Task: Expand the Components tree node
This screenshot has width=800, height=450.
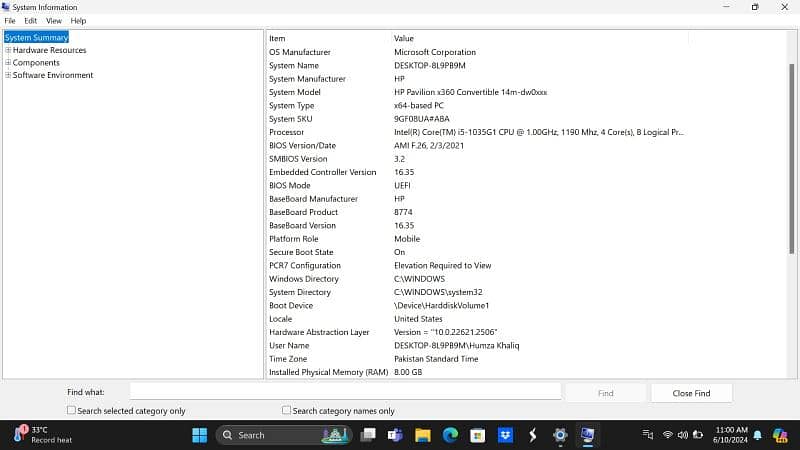Action: point(8,63)
